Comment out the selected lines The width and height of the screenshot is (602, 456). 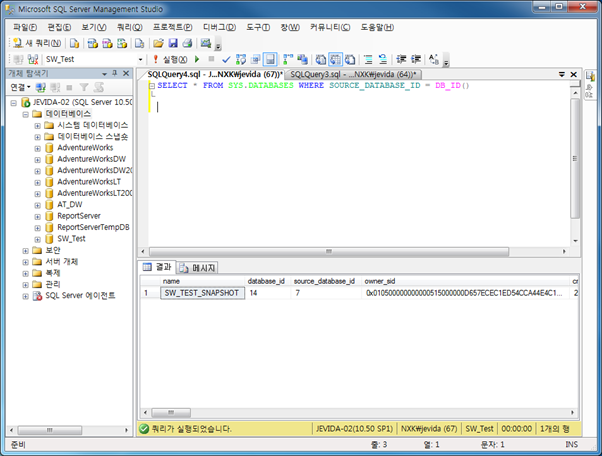click(368, 59)
